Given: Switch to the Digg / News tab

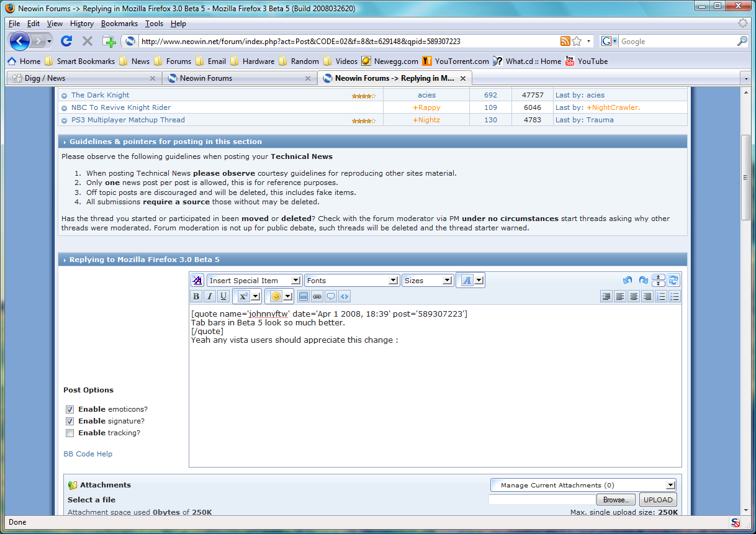Looking at the screenshot, I should point(84,78).
